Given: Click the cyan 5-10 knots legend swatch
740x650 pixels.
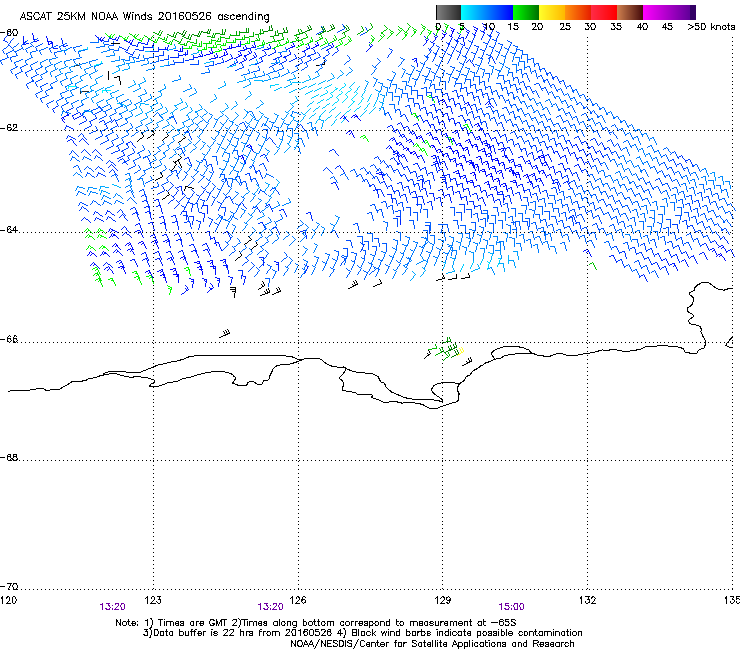Looking at the screenshot, I should [x=474, y=12].
